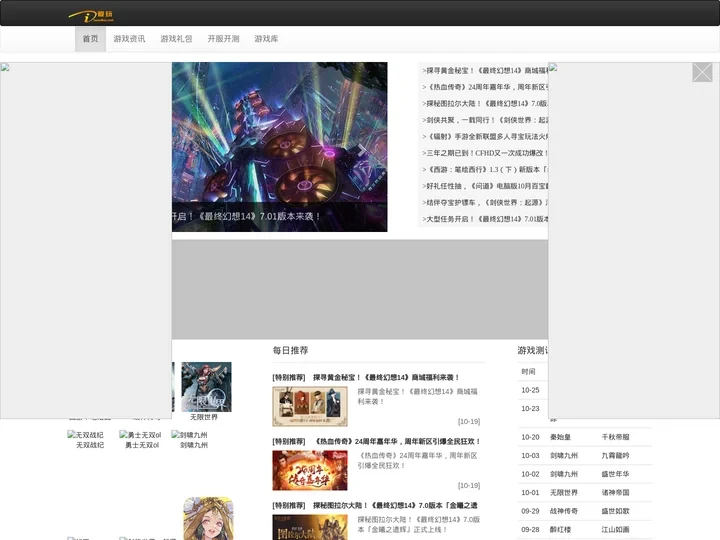Click date cell 10-25 in test table

click(530, 390)
